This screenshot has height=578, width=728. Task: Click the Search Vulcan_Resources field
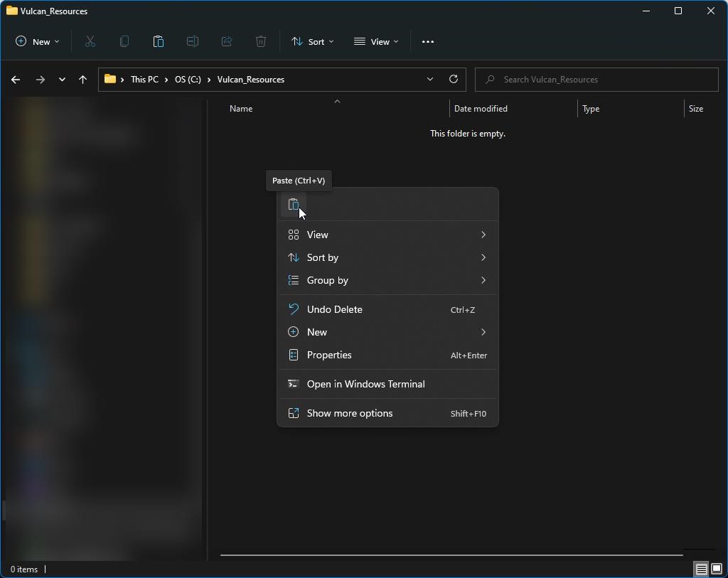click(597, 80)
